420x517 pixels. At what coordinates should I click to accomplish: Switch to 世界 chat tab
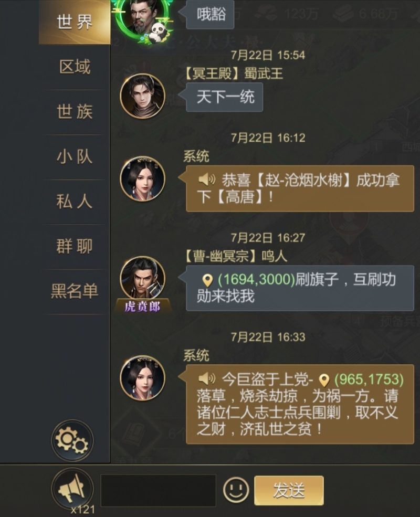(x=75, y=22)
